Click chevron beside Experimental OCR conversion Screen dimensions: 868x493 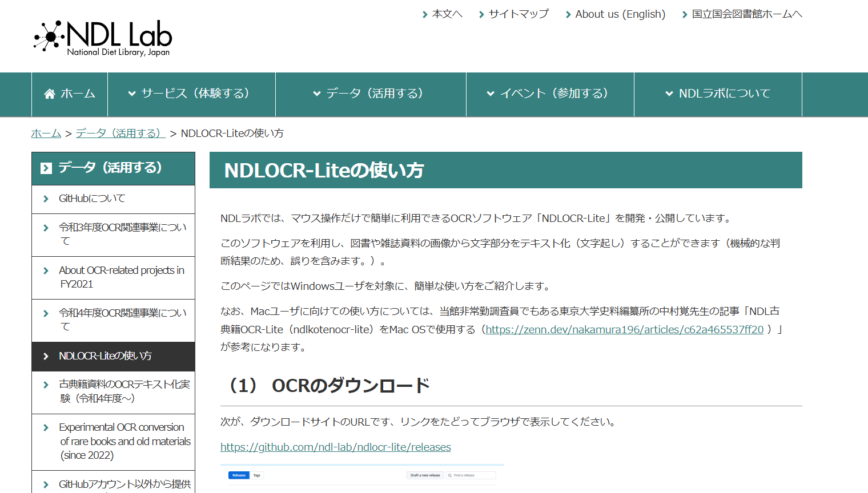coord(46,428)
